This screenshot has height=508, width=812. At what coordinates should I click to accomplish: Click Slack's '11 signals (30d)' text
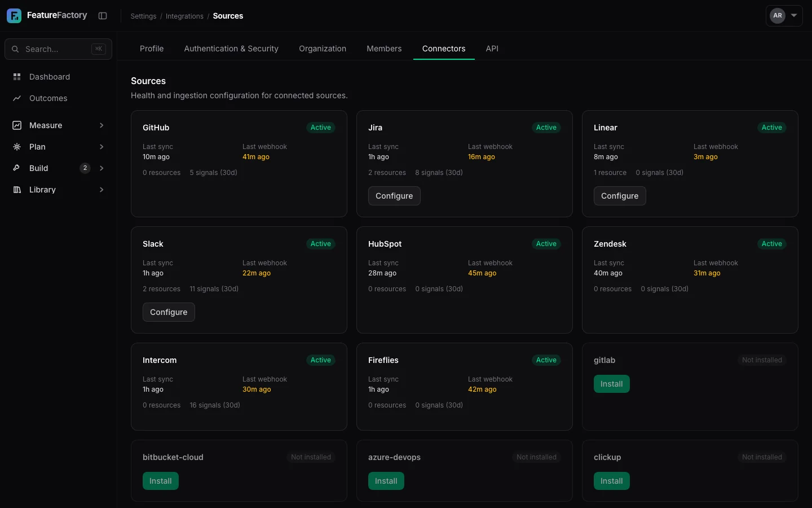coord(214,289)
